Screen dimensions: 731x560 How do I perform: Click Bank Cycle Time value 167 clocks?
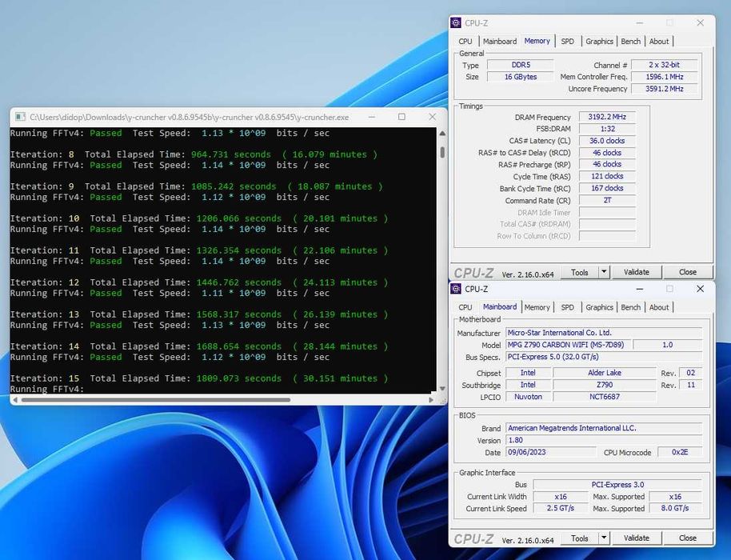coord(607,188)
